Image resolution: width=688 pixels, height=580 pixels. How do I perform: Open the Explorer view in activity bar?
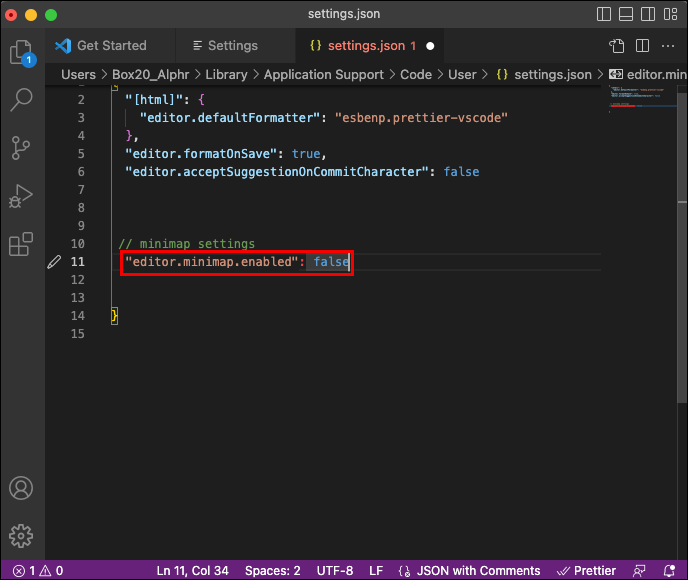tap(21, 52)
